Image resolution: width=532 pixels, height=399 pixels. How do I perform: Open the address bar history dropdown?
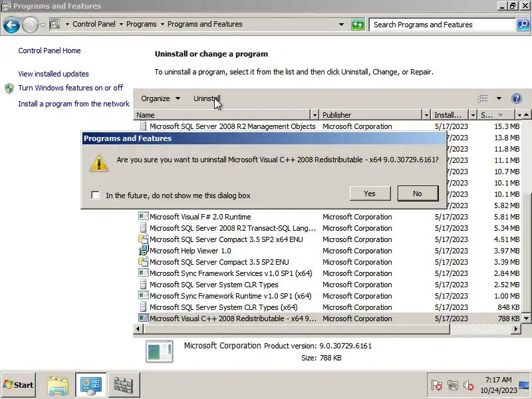(341, 25)
